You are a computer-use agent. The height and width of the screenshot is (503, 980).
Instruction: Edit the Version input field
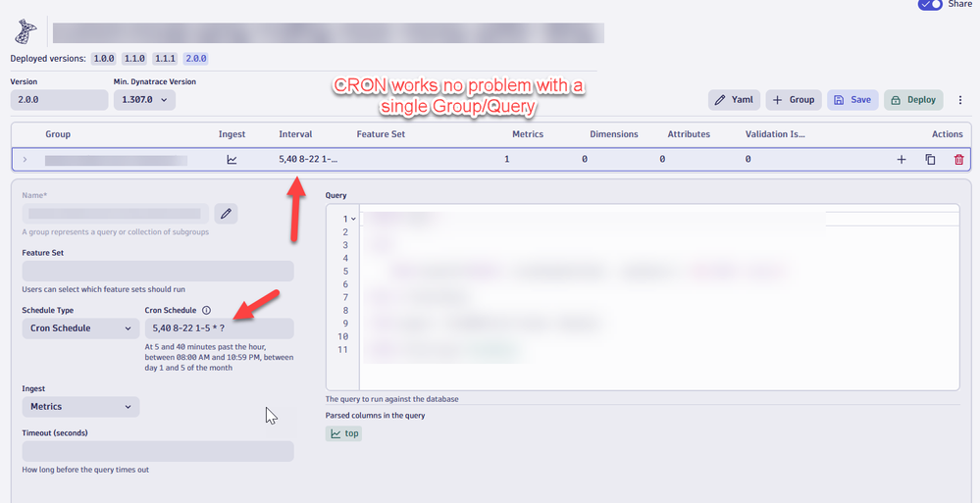pyautogui.click(x=60, y=100)
